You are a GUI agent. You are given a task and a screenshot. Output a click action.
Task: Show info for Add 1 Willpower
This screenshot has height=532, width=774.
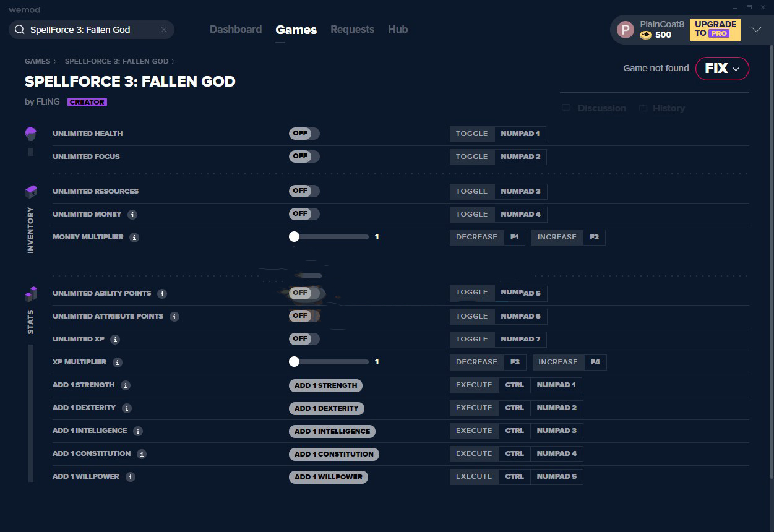click(131, 477)
